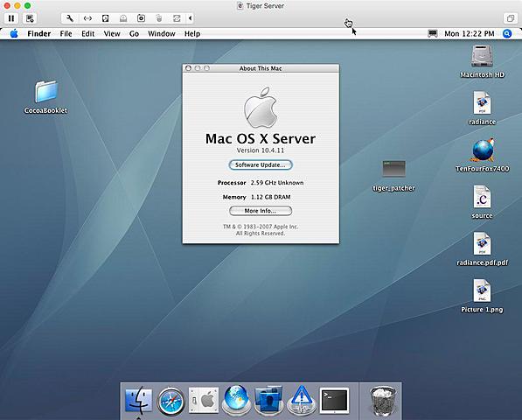Select the CocoaBooklet folder
Screen dimensions: 522x420
pyautogui.click(x=46, y=96)
